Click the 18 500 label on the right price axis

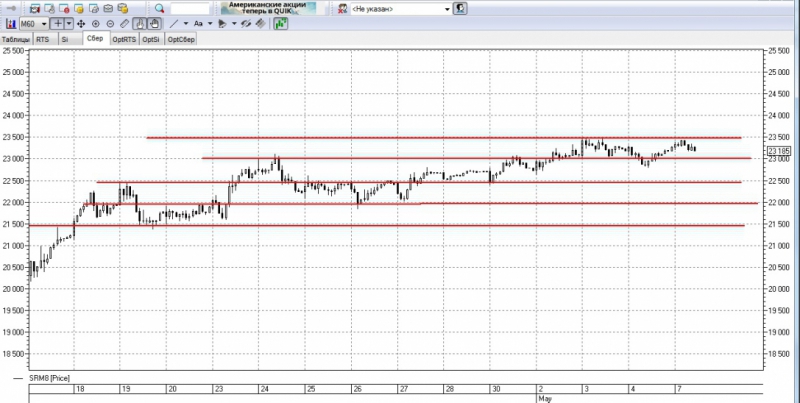point(779,354)
